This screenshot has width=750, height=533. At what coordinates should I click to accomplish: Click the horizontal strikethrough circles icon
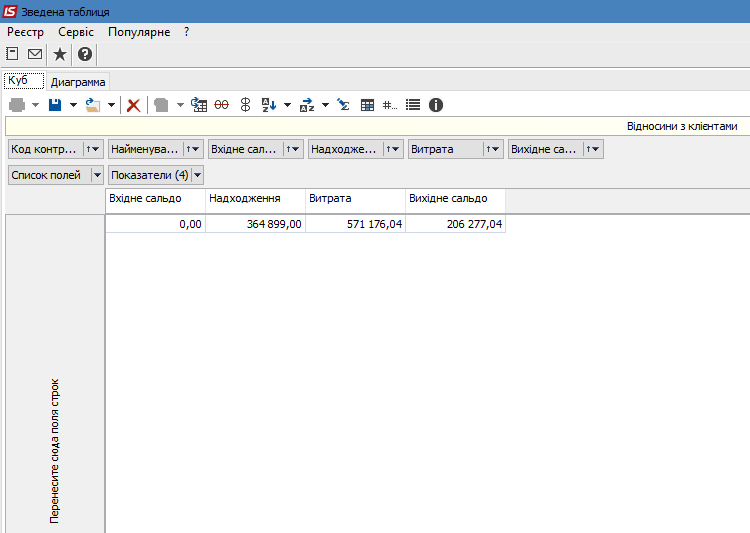pyautogui.click(x=221, y=105)
